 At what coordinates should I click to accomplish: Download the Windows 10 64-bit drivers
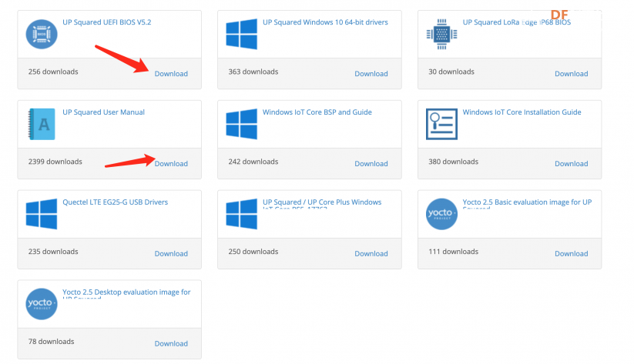click(x=371, y=74)
